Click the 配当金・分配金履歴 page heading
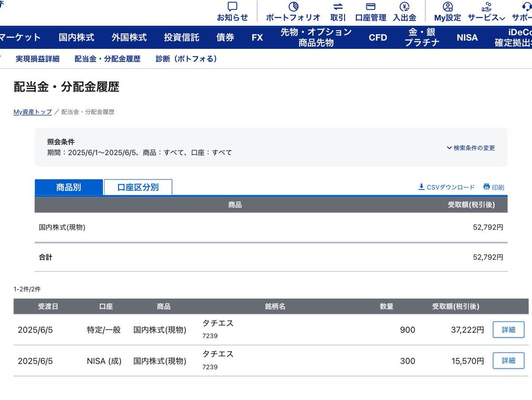 (66, 87)
